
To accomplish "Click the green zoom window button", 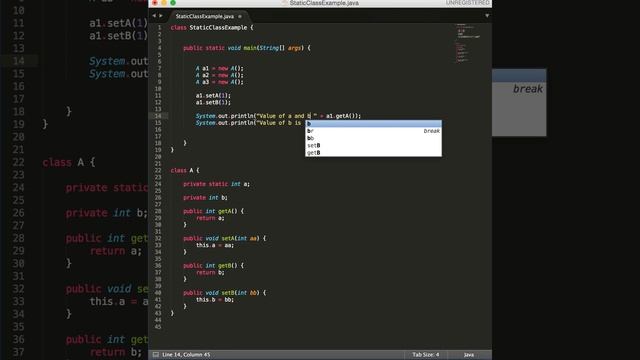I will click(173, 3).
